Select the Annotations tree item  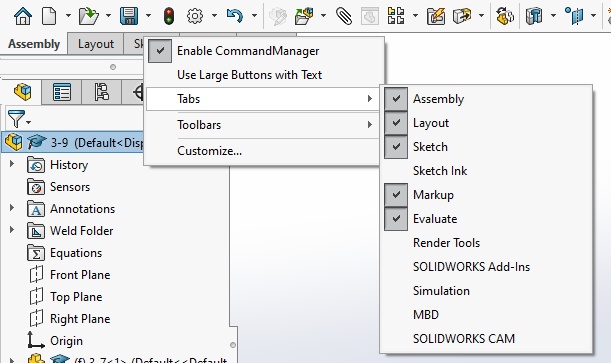[x=82, y=209]
